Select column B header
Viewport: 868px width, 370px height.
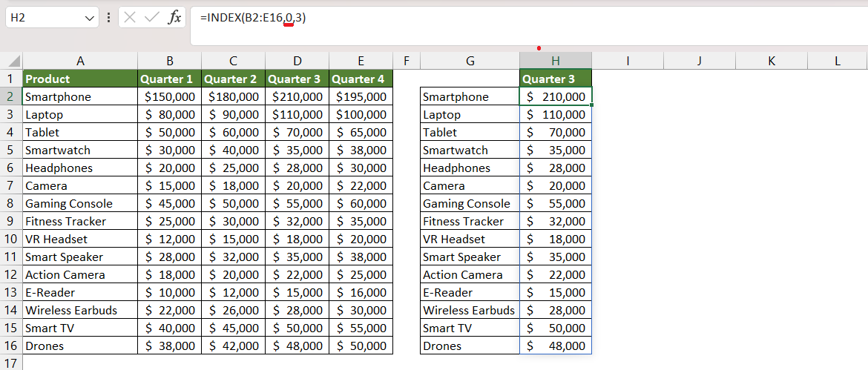tap(170, 61)
